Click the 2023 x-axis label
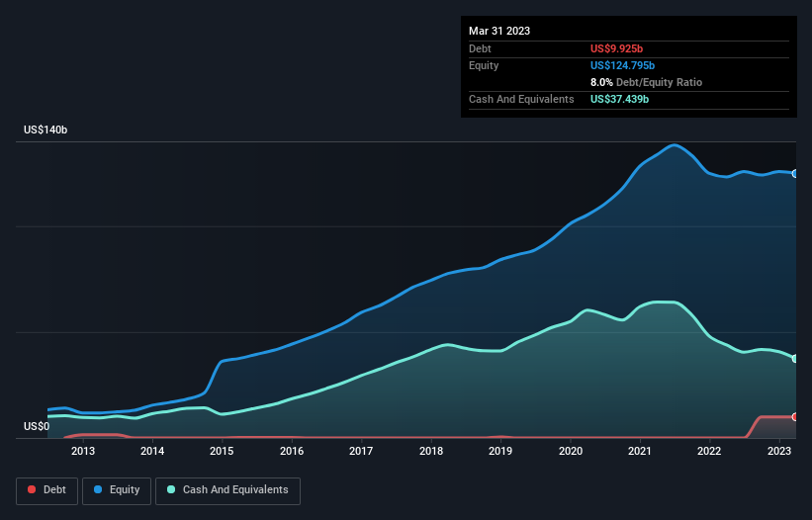 coord(778,451)
